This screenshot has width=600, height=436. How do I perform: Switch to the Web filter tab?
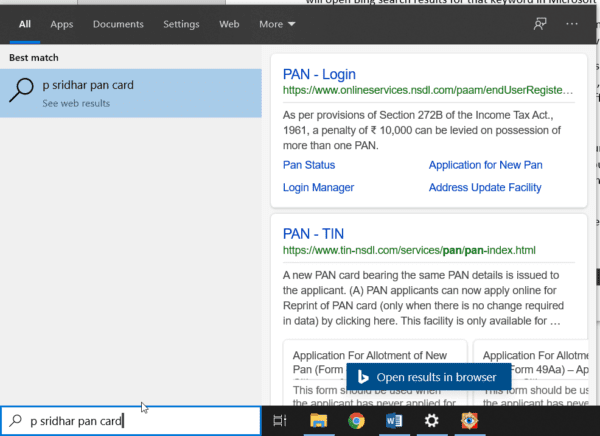(229, 24)
